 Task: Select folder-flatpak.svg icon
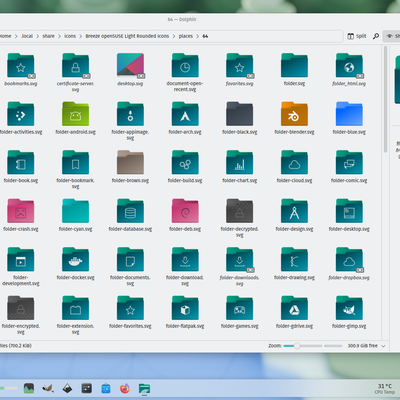click(x=185, y=308)
